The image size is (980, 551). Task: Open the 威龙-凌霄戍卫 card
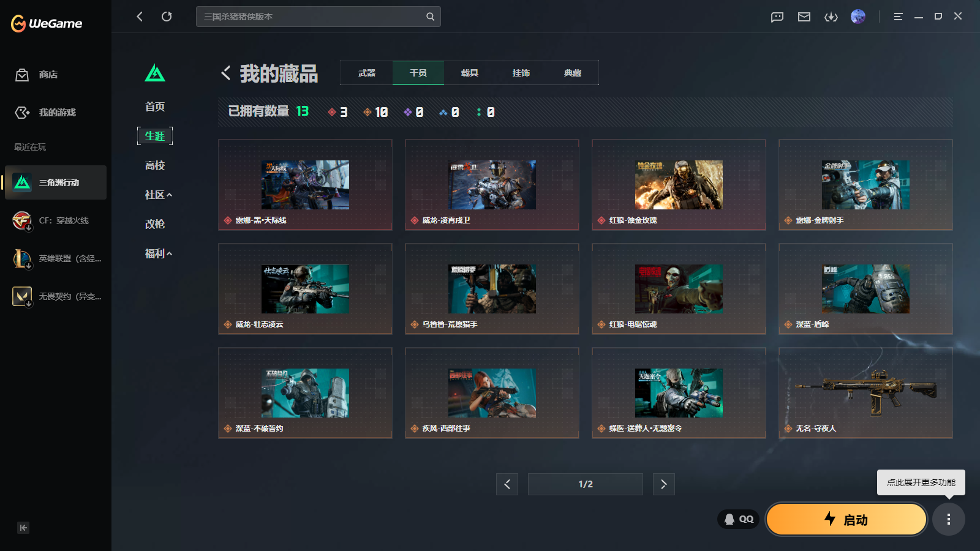click(492, 185)
